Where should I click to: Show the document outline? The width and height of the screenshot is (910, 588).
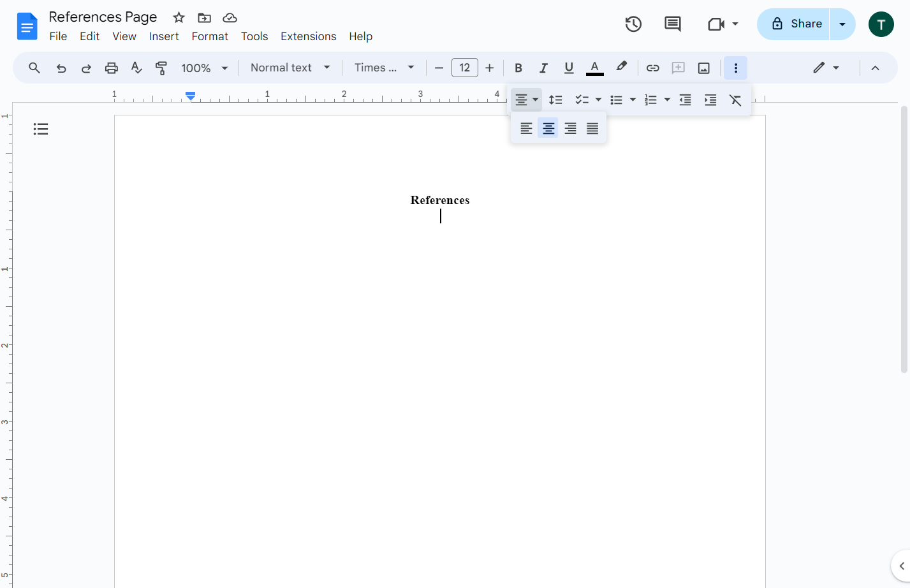(41, 129)
